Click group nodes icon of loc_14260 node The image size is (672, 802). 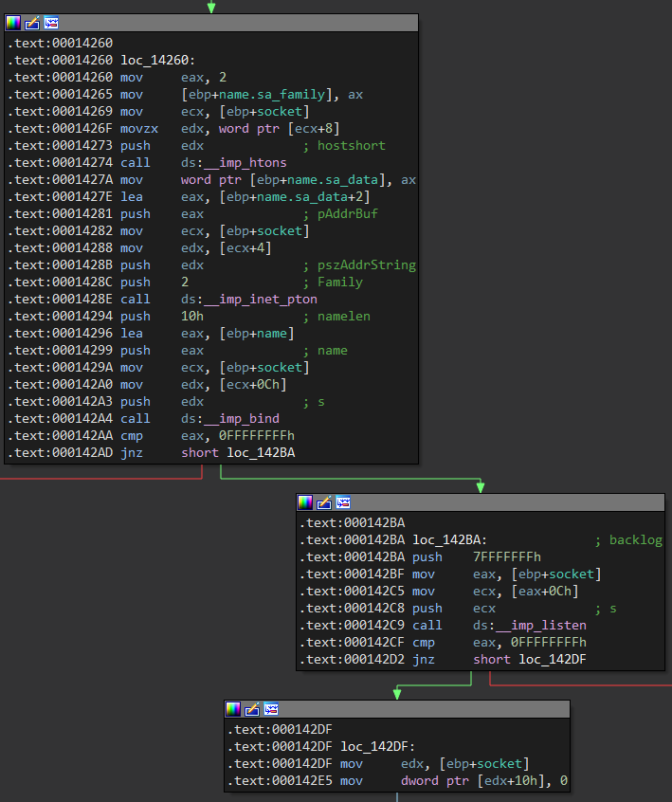pyautogui.click(x=51, y=23)
